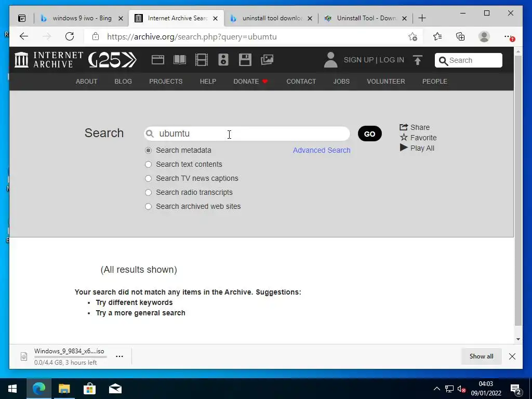Close the downloads bar
Viewport: 532px width, 399px height.
coord(512,356)
